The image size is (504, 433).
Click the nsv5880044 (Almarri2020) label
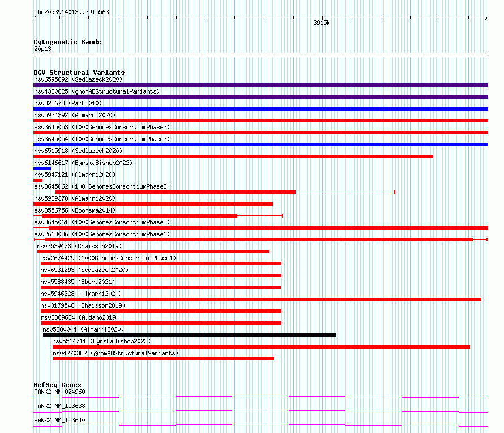[x=83, y=329]
